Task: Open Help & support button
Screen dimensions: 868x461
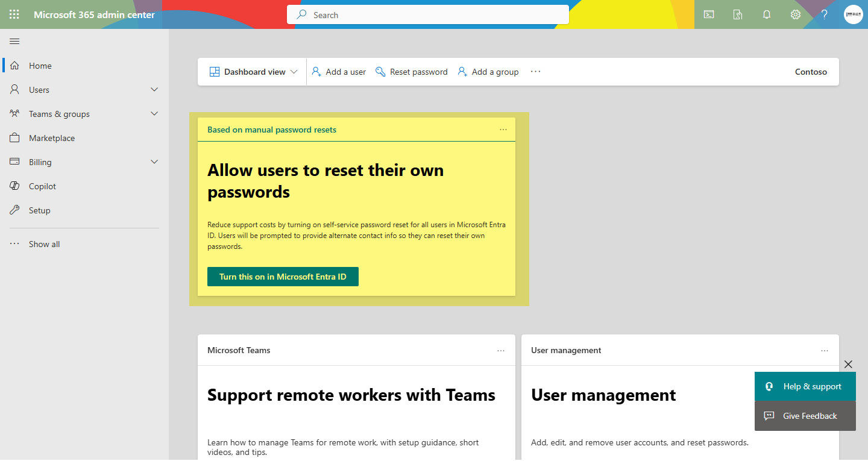Action: click(805, 386)
